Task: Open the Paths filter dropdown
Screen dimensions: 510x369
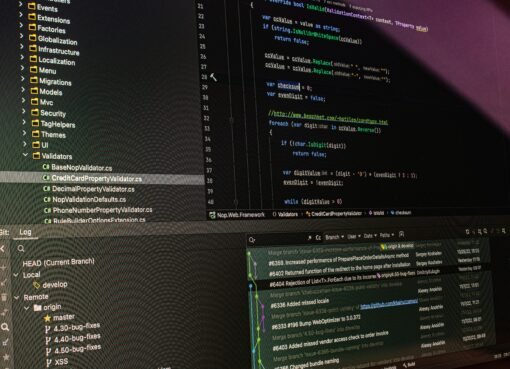Action: pos(387,235)
